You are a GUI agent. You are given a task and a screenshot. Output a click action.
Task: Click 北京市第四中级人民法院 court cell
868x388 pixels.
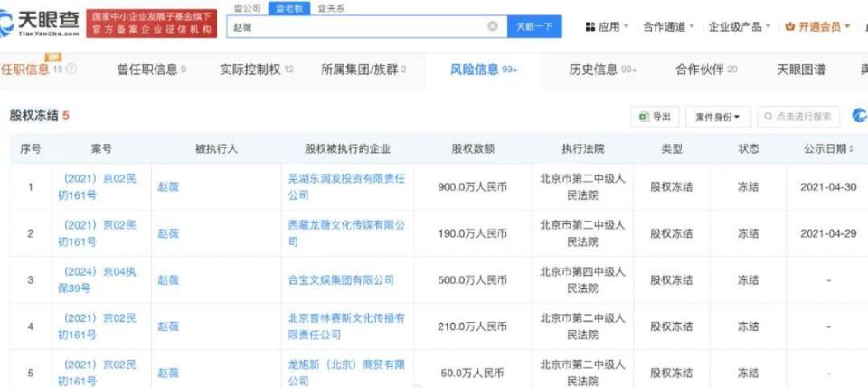583,280
